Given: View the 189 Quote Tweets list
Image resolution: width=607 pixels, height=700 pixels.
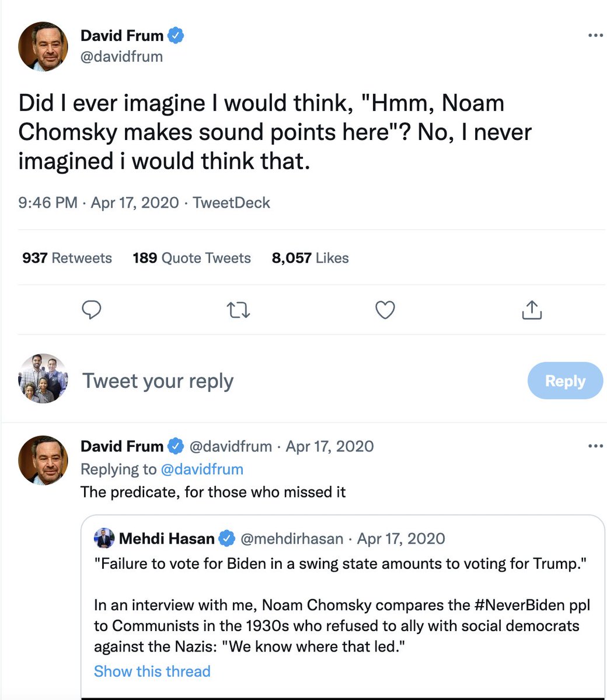Looking at the screenshot, I should tap(191, 258).
